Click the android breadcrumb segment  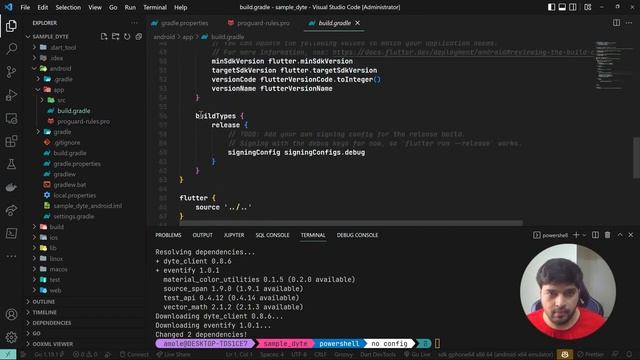[x=164, y=37]
